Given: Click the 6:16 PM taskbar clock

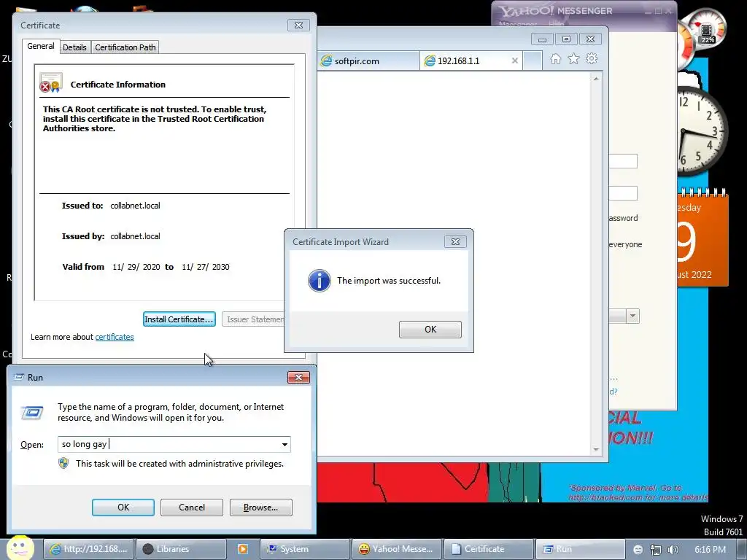Looking at the screenshot, I should [x=710, y=550].
